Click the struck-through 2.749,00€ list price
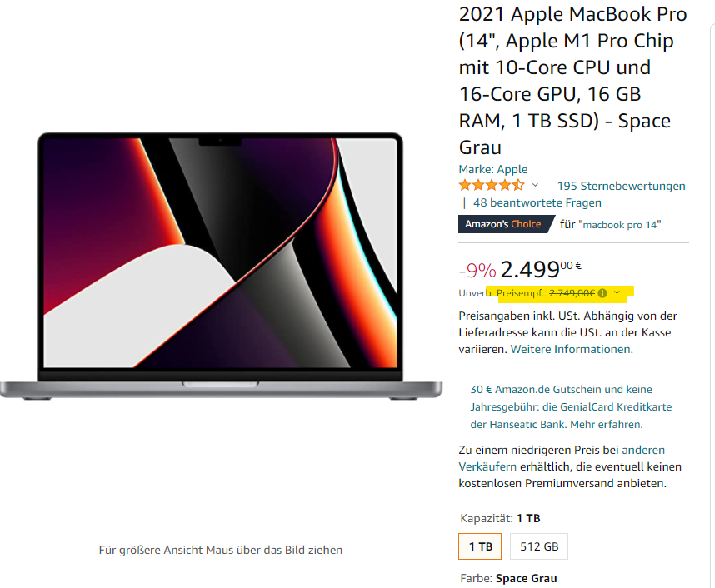 coord(572,293)
